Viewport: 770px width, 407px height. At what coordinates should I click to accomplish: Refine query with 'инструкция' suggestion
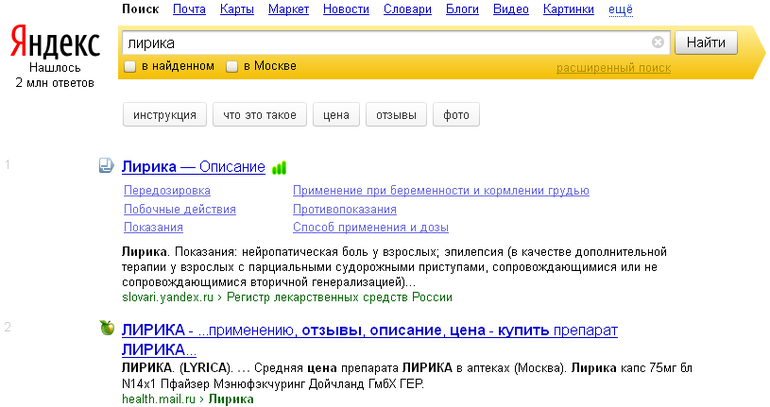coord(165,115)
